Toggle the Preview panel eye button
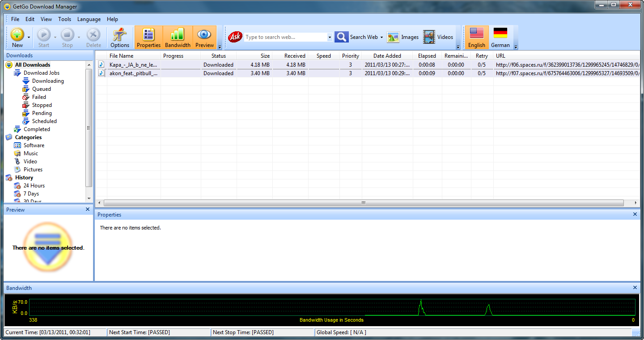Image resolution: width=644 pixels, height=340 pixels. (x=204, y=38)
